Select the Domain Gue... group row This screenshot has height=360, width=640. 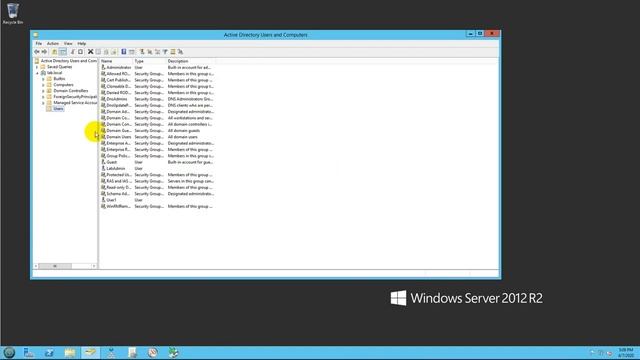click(x=157, y=131)
